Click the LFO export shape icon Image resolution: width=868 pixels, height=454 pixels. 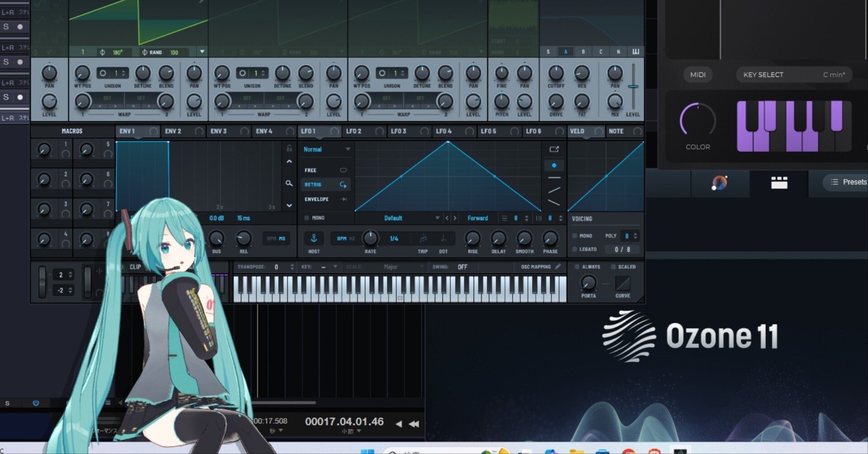554,149
